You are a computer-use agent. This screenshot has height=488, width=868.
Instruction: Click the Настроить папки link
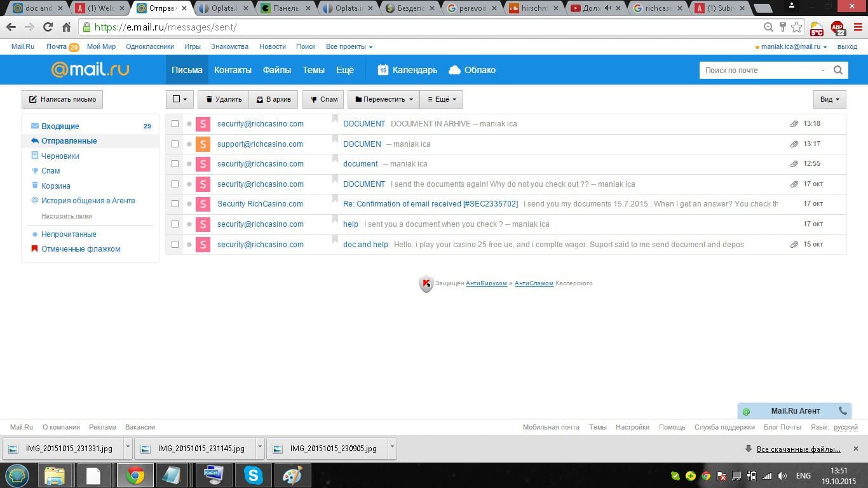click(x=67, y=216)
